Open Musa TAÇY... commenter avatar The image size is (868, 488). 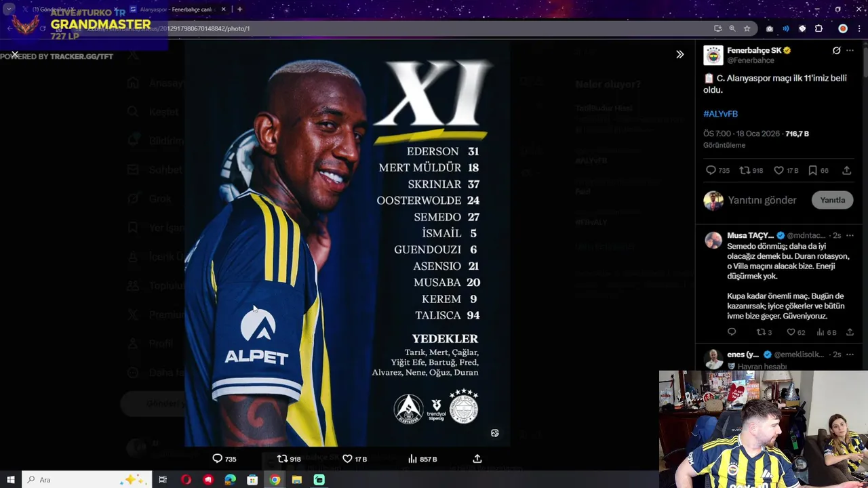pyautogui.click(x=713, y=240)
